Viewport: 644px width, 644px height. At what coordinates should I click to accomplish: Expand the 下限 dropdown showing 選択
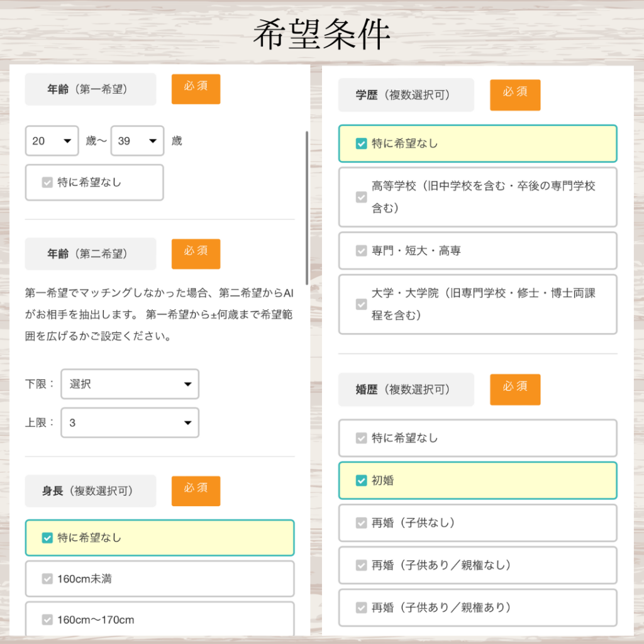coord(130,384)
